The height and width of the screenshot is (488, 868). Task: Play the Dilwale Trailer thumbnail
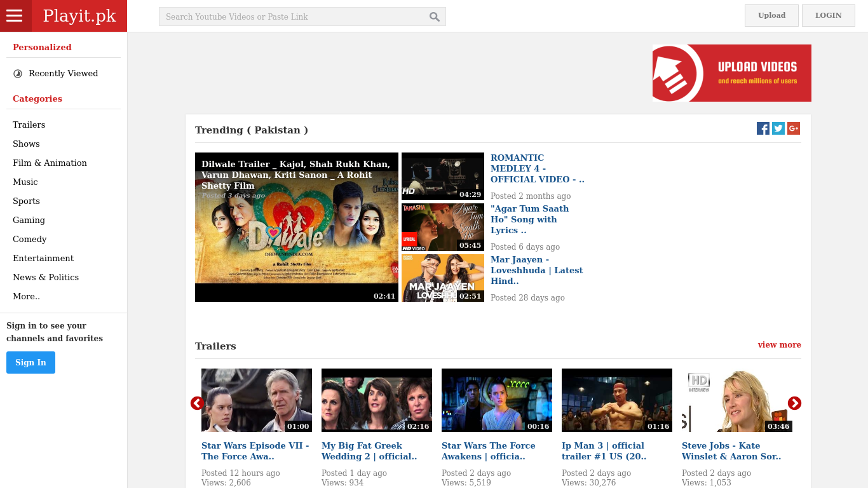click(296, 227)
